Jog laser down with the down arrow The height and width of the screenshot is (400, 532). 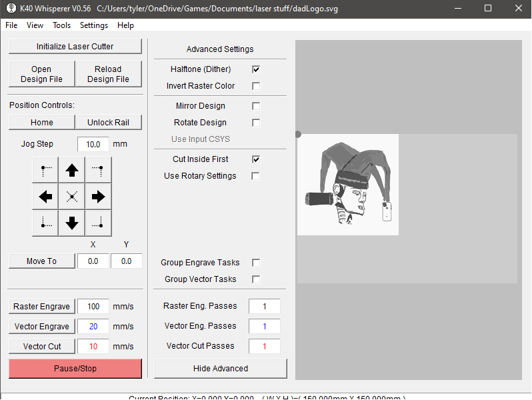point(72,223)
